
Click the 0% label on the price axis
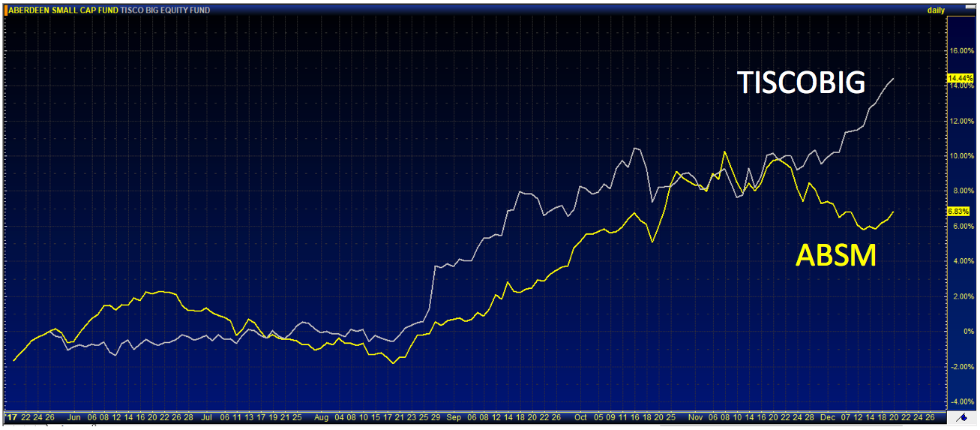pyautogui.click(x=967, y=331)
